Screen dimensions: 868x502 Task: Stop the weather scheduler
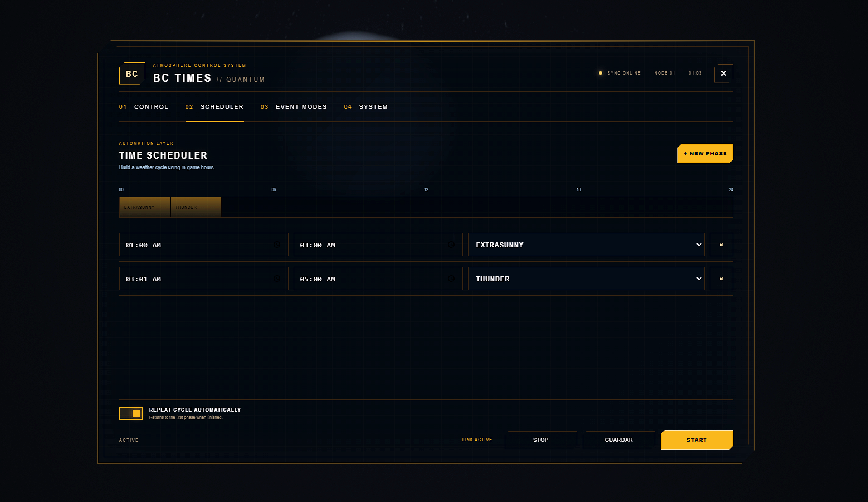coord(541,440)
